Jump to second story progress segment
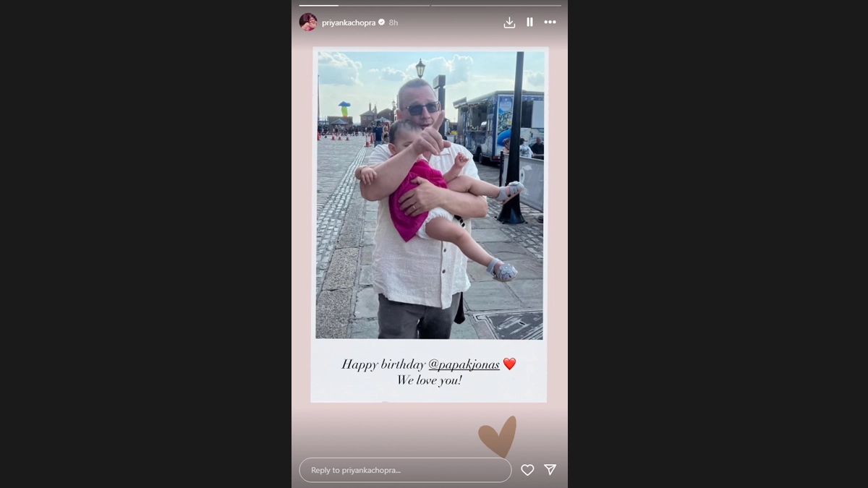Screen dimensions: 868x488 (495, 6)
